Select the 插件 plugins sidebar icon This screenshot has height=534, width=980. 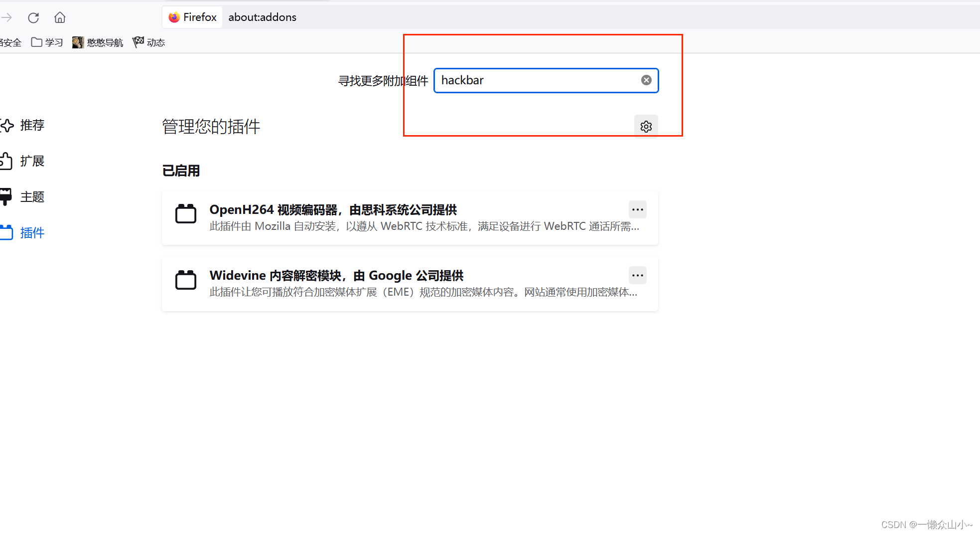pyautogui.click(x=6, y=232)
